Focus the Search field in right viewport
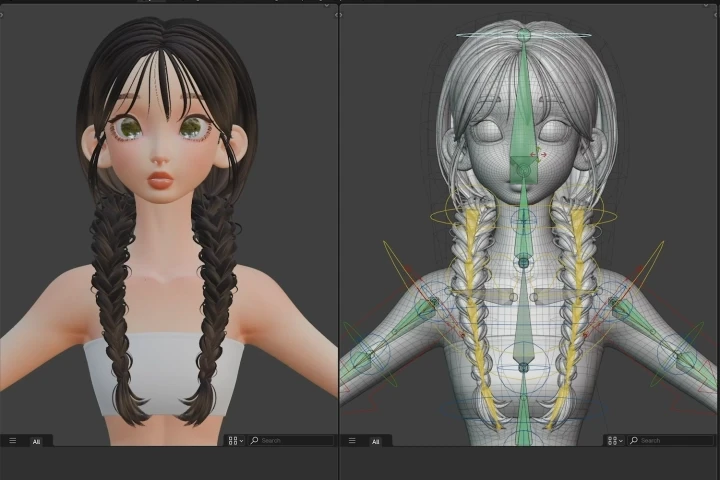 coord(672,440)
